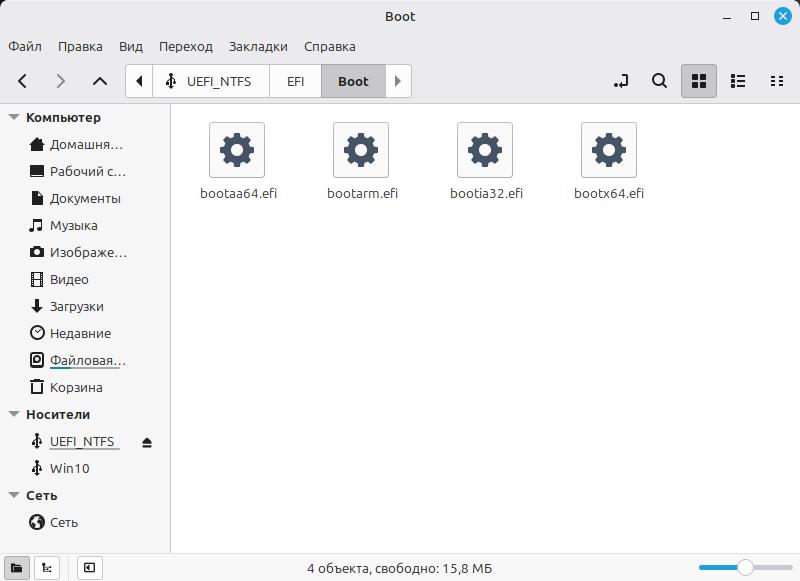The image size is (800, 581).
Task: Go back to previous folder
Action: pos(22,81)
